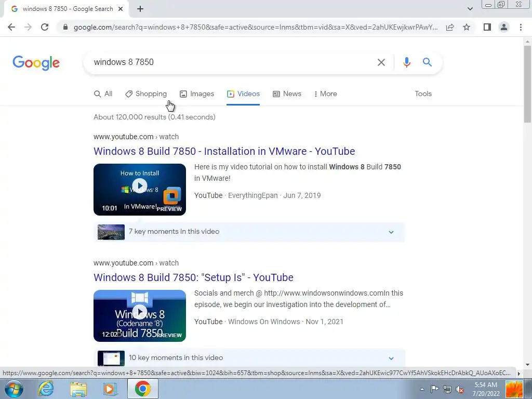
Task: Open Windows Explorer folder icon in taskbar
Action: pyautogui.click(x=78, y=389)
